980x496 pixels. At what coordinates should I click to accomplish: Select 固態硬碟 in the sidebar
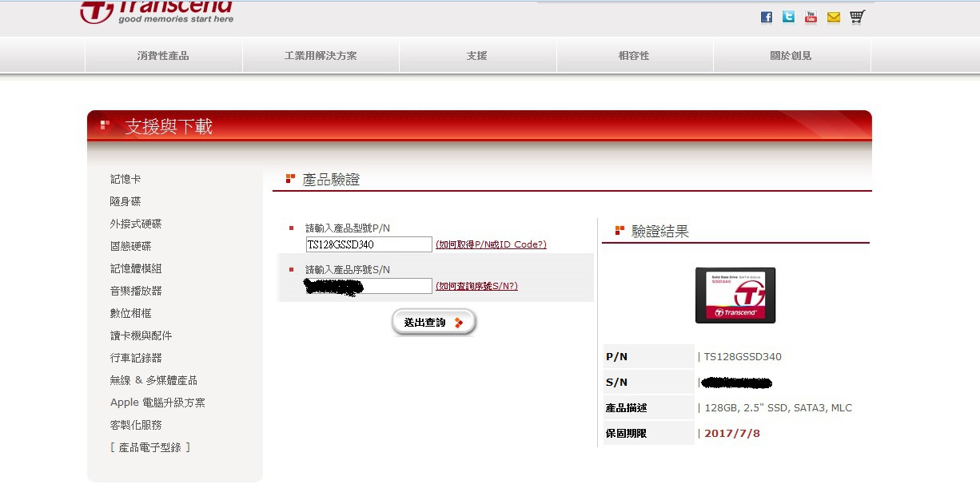pos(131,246)
